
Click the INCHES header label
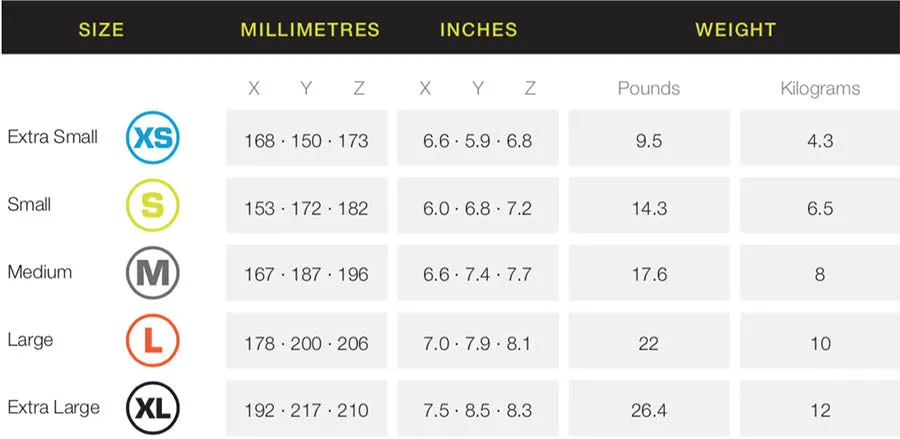[478, 29]
